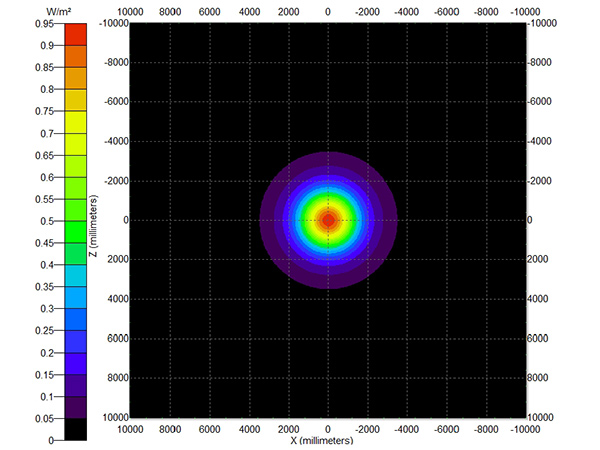Click 8000 on the top X axis
600x450 pixels.
170,12
